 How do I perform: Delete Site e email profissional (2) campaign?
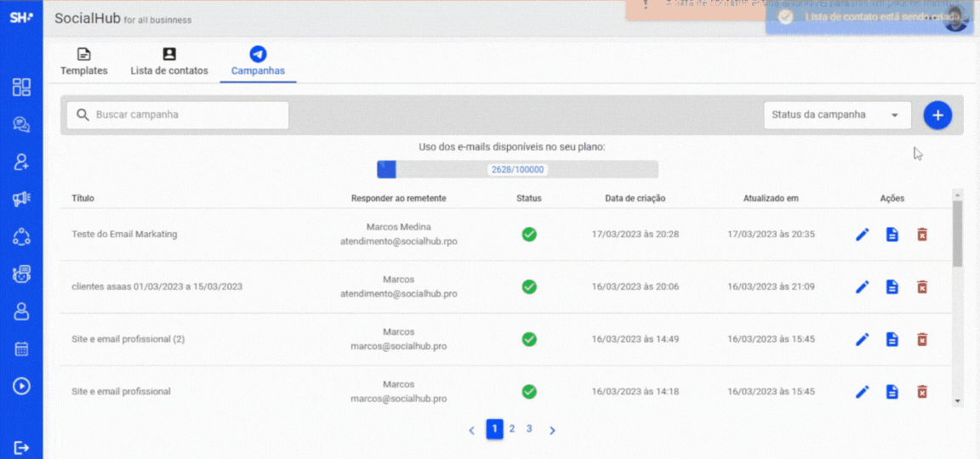pos(922,339)
